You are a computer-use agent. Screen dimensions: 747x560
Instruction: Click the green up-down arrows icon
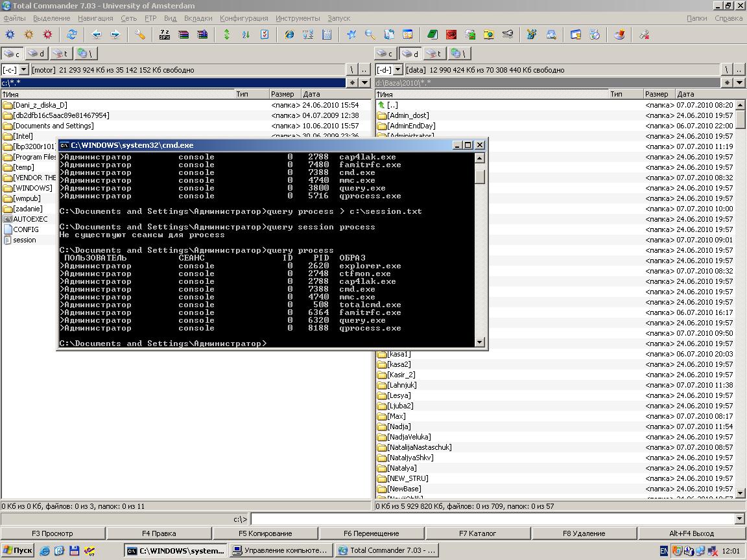click(x=227, y=34)
